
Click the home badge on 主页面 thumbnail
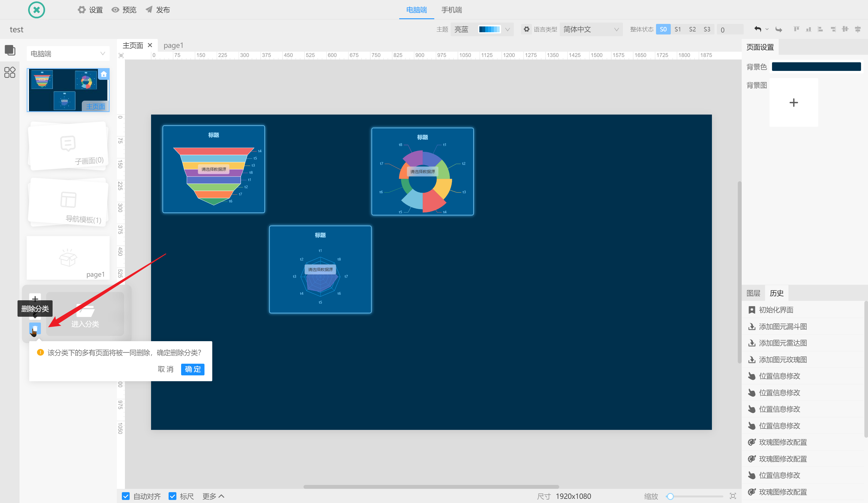pyautogui.click(x=104, y=74)
